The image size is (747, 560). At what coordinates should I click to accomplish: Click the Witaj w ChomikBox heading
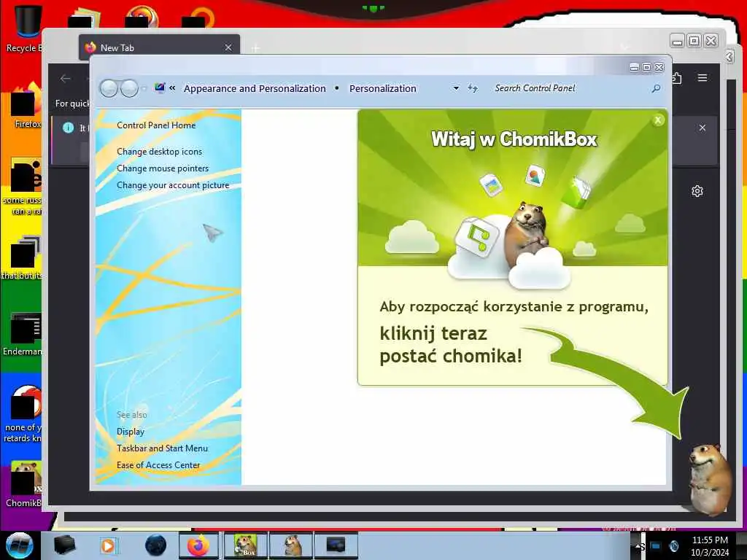514,139
